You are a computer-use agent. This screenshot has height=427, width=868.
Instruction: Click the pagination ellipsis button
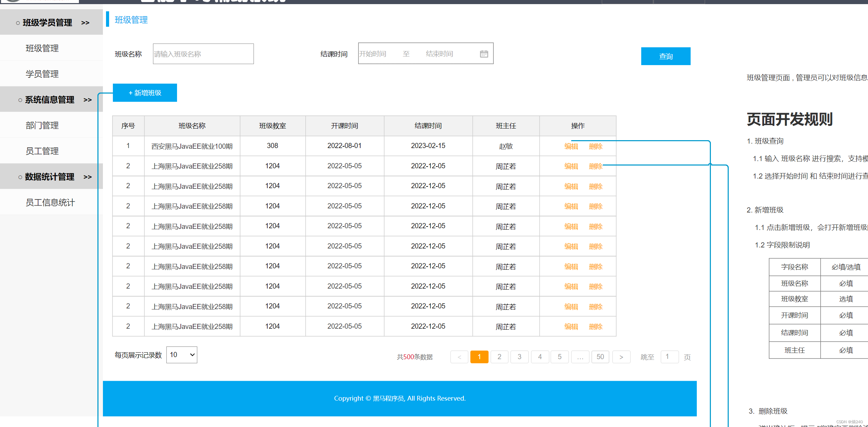click(x=580, y=357)
